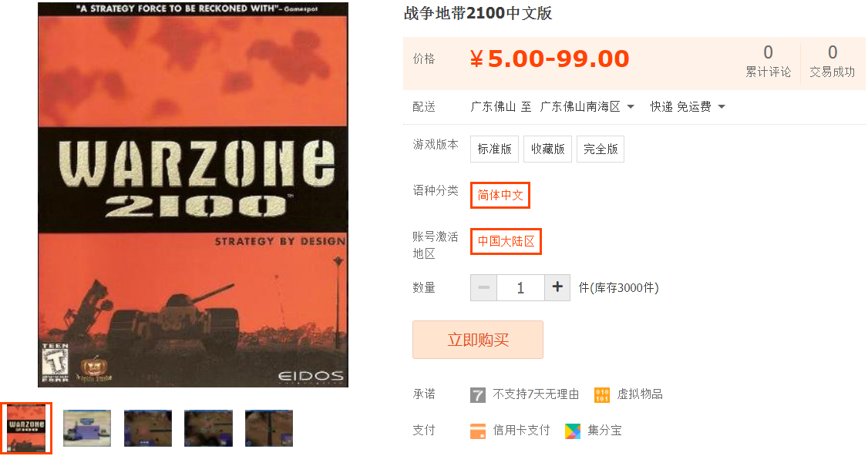The height and width of the screenshot is (456, 868).
Task: Toggle the 中国大陆区 activation region option
Action: [x=506, y=241]
